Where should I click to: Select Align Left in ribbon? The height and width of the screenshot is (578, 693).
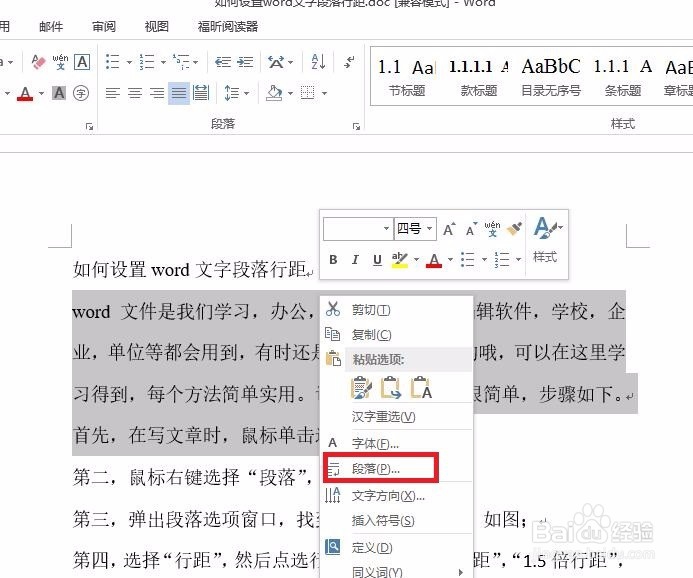point(113,93)
